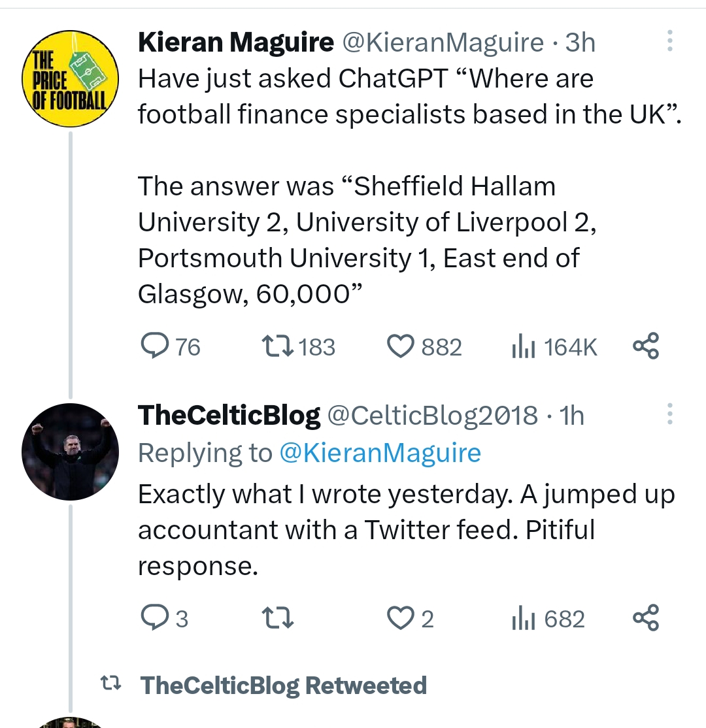Like Kieran Maguire's tweet
706x728 pixels.
pos(401,346)
